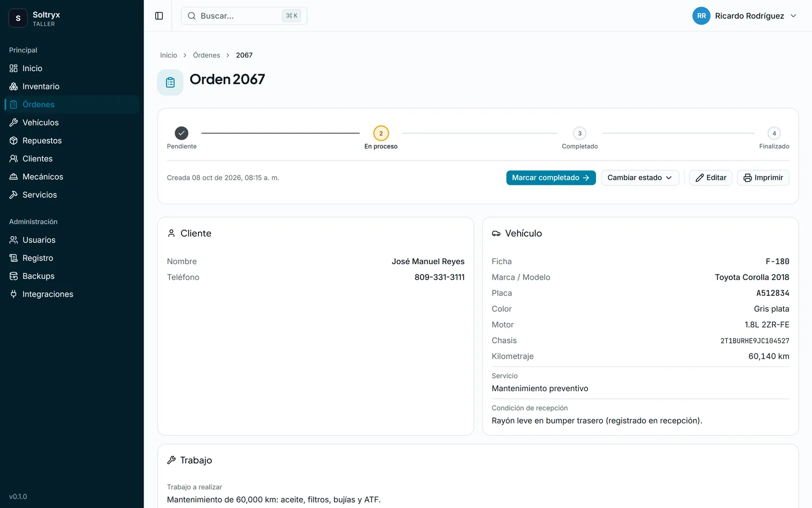Click the mileage value 60,140 km
812x508 pixels.
pos(769,356)
